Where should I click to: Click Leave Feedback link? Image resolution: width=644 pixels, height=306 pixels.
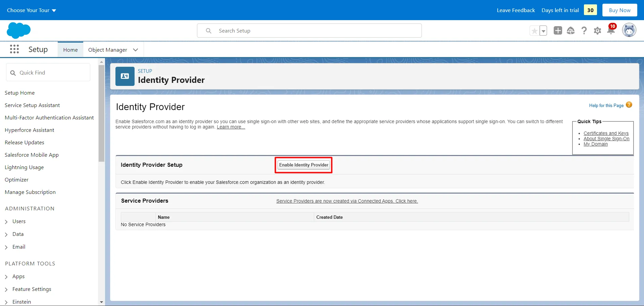click(x=516, y=10)
